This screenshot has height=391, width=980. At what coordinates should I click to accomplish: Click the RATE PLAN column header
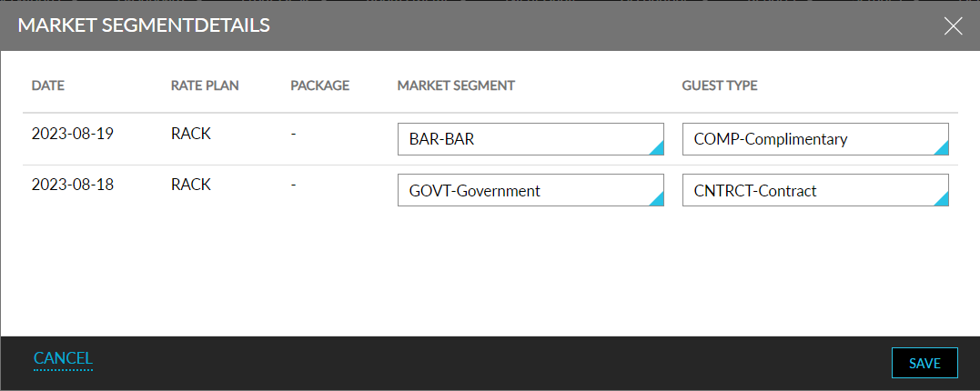[205, 85]
